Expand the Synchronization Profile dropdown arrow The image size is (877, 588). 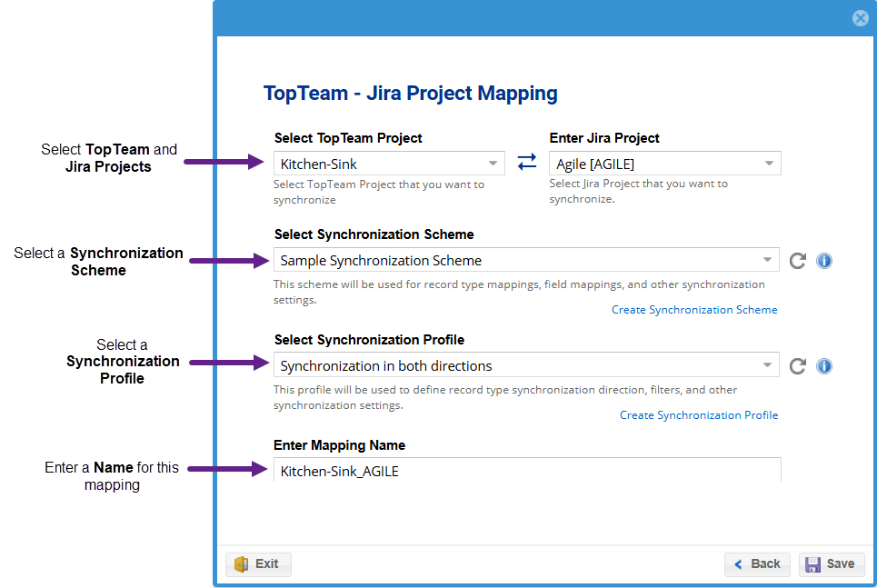(768, 365)
